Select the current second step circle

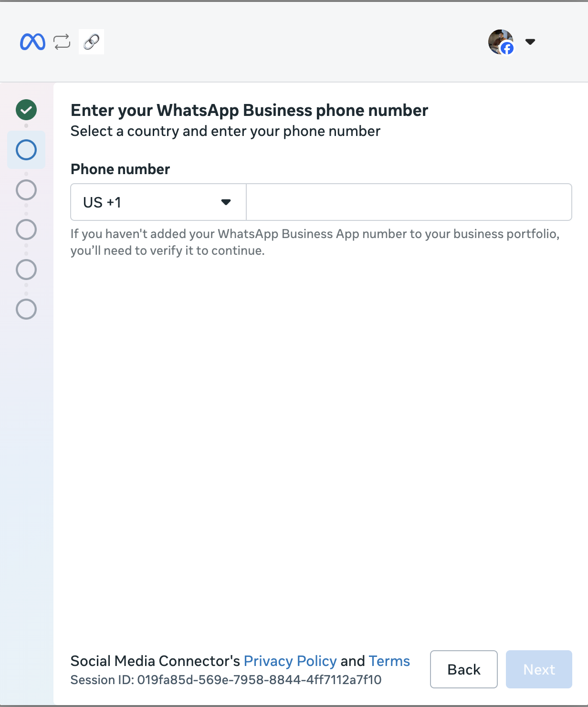click(x=26, y=150)
